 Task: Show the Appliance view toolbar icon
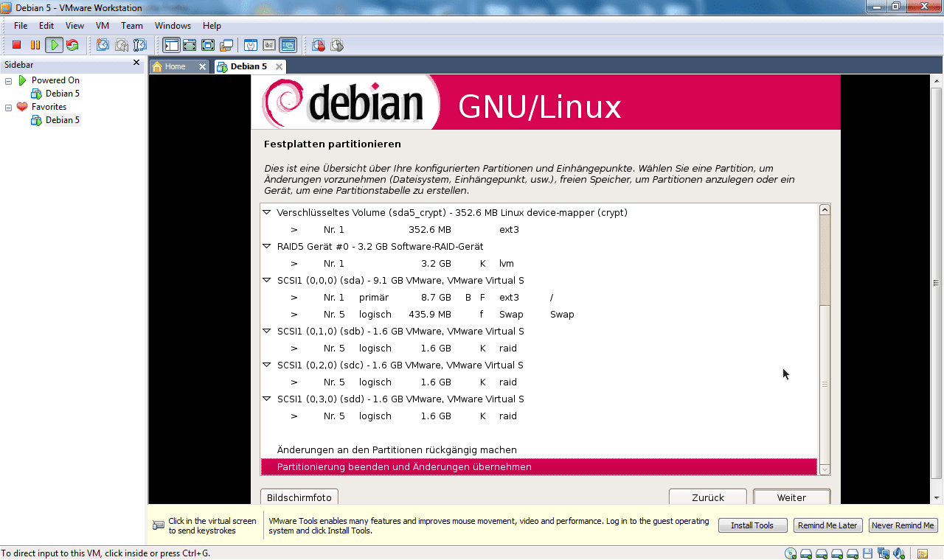[x=269, y=45]
